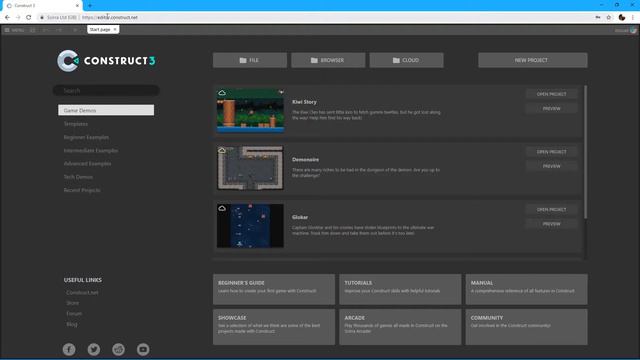Screen dimensions: 640x360
Task: Open the Forum useful link
Action: [x=74, y=313]
